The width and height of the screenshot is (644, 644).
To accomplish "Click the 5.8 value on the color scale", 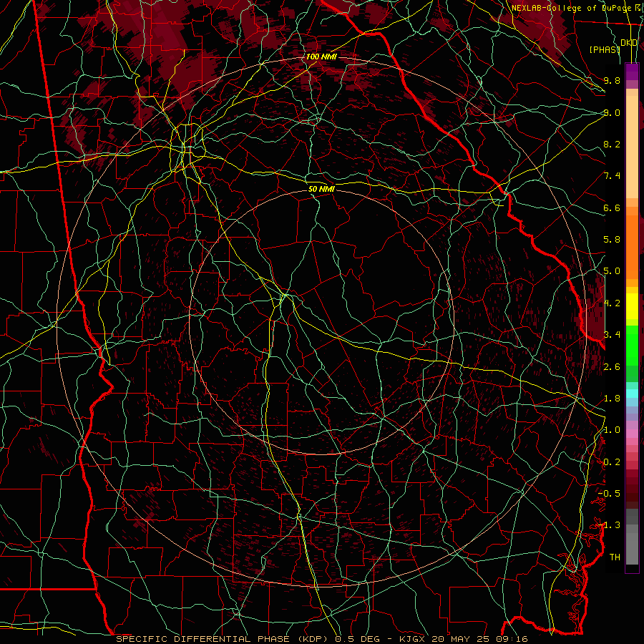I will tap(612, 240).
